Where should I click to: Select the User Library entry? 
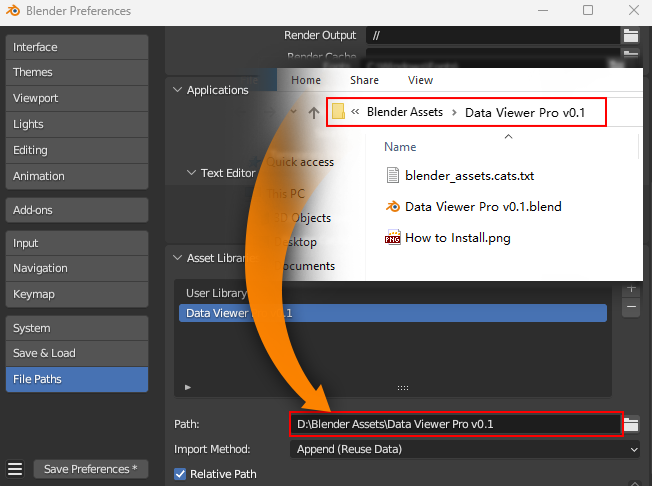(217, 293)
